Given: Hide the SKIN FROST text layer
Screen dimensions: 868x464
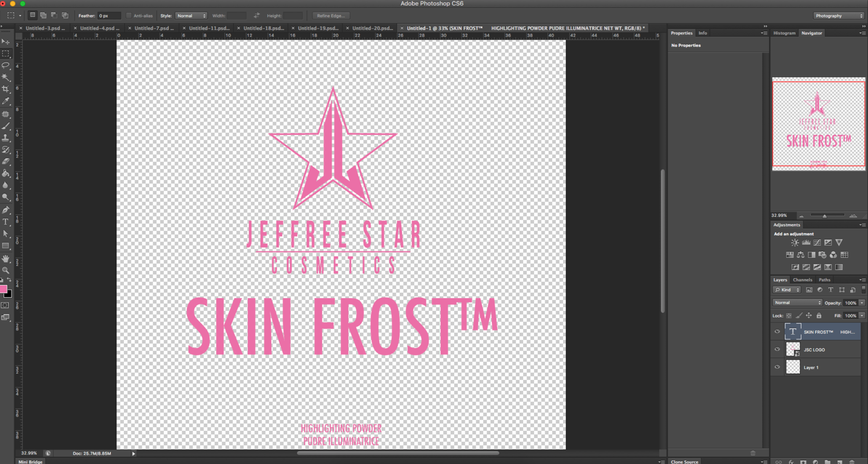Looking at the screenshot, I should click(x=777, y=332).
